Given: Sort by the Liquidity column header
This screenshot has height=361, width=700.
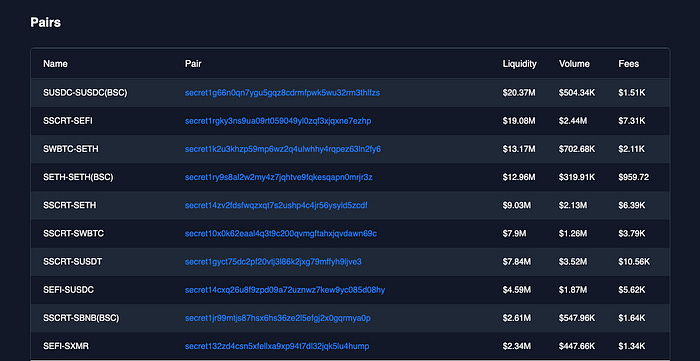Looking at the screenshot, I should 520,64.
